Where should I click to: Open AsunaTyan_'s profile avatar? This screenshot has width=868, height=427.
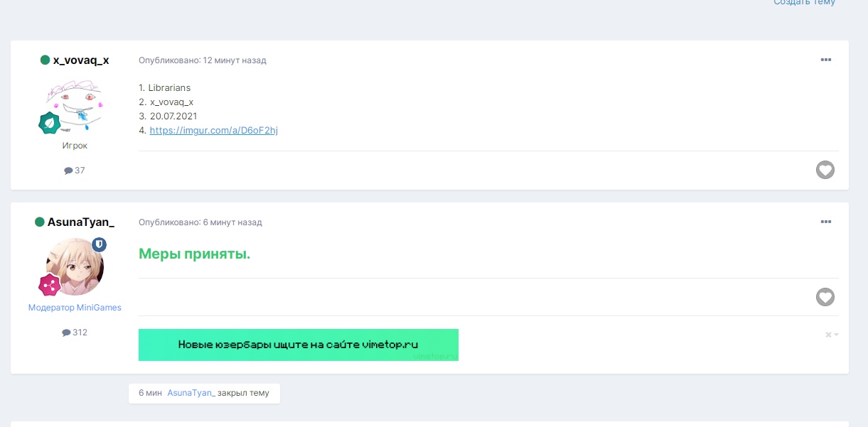75,266
